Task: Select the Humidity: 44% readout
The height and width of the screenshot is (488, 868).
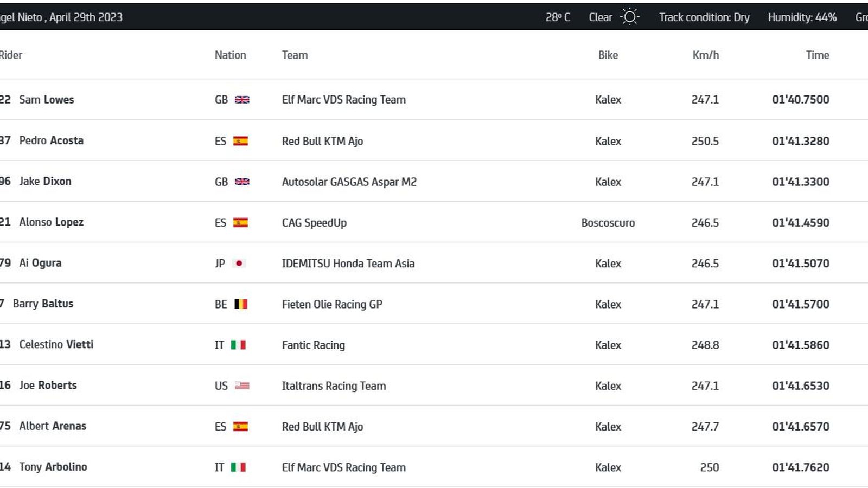Action: tap(802, 17)
